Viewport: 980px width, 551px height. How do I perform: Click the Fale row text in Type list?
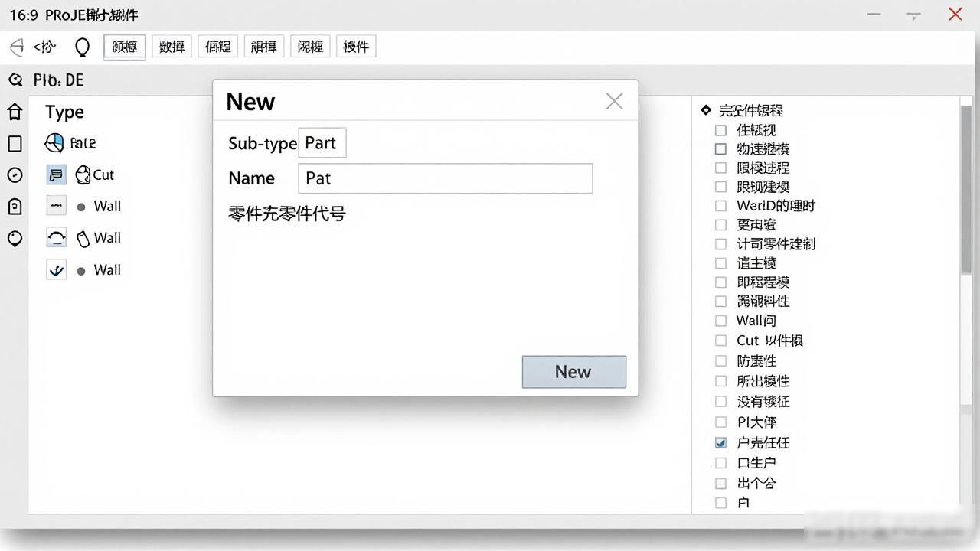pos(83,143)
